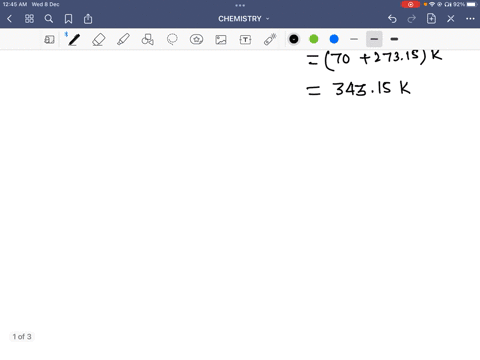Choose the blue pen color
Screen dimensions: 480x360
coord(334,39)
